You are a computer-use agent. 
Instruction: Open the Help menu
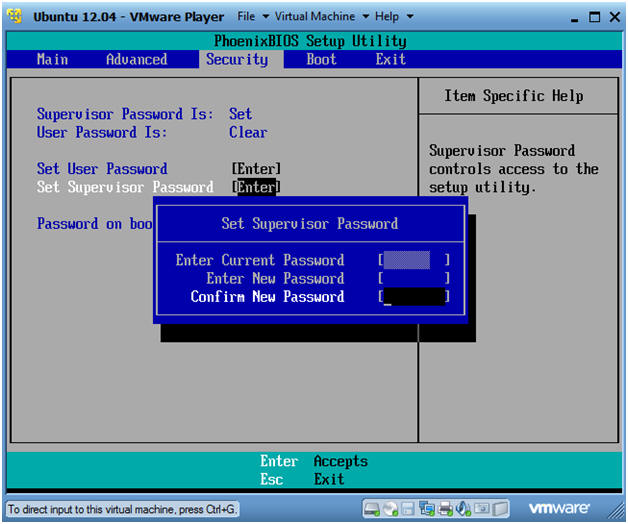pos(386,16)
